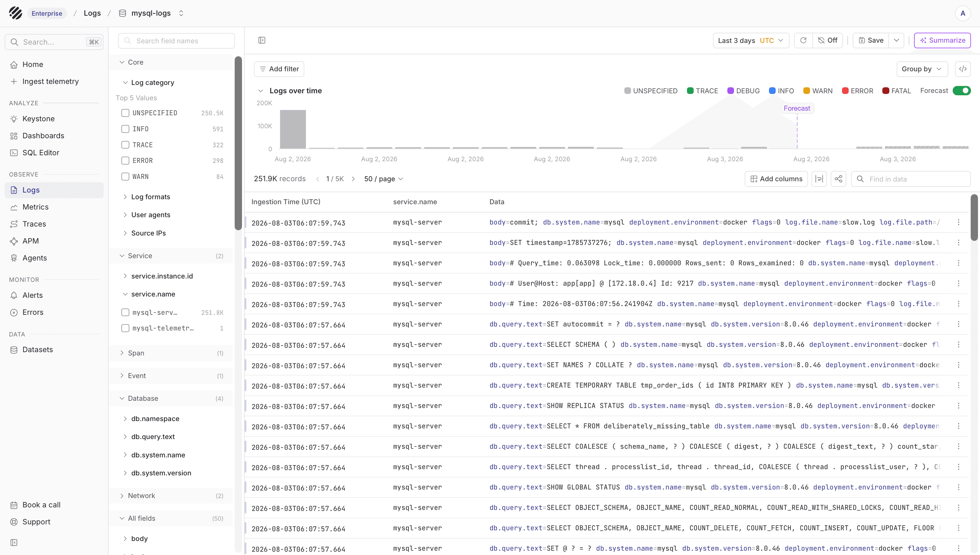Go to previous records page
The image size is (980, 555).
point(317,179)
